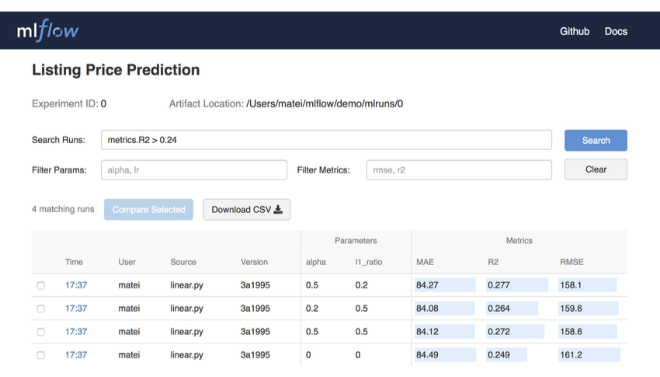Tick checkbox for run with alpha 0
This screenshot has height=377, width=660.
[41, 355]
